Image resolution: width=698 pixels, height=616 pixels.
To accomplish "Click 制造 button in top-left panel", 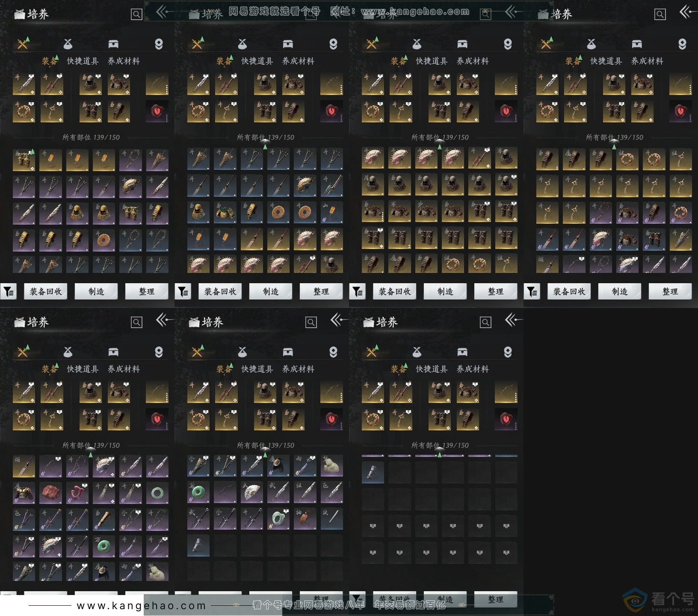I will (x=96, y=291).
